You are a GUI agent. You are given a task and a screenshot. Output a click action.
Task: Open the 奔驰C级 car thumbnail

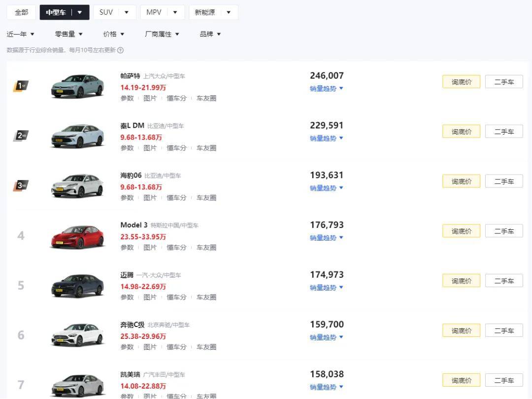77,335
